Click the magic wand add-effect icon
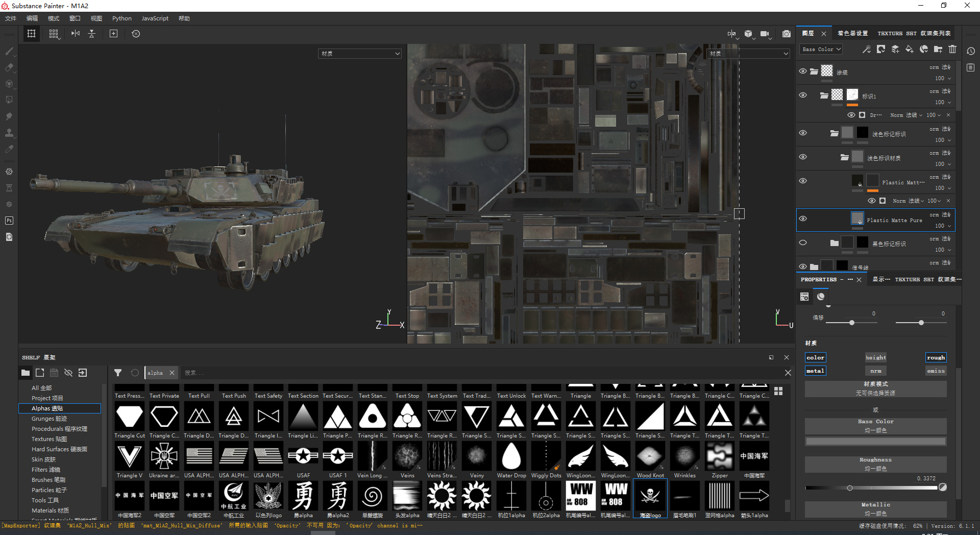980x535 pixels. pos(867,50)
